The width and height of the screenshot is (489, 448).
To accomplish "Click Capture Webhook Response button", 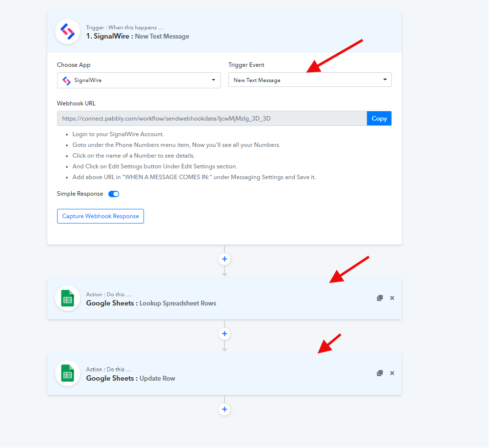I will 101,216.
